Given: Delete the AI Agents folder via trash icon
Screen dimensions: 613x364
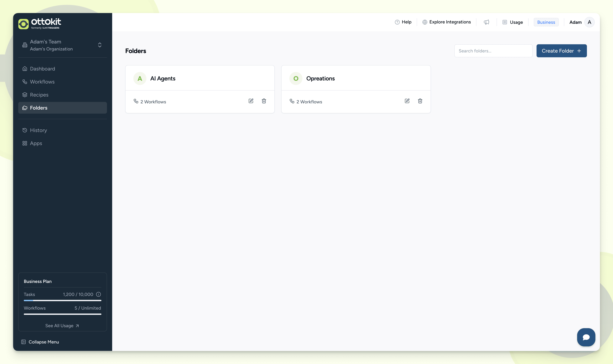Looking at the screenshot, I should [264, 101].
